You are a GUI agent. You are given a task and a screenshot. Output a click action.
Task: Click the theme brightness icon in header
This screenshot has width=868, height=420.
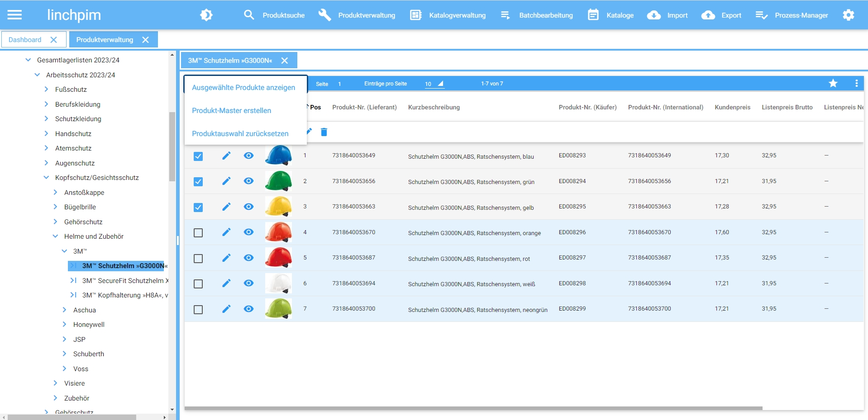tap(206, 15)
